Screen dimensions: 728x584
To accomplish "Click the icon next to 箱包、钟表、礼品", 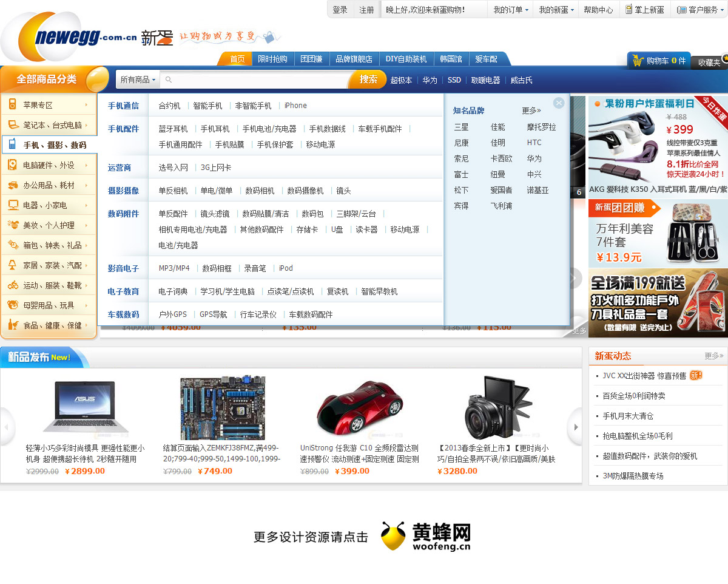I will pyautogui.click(x=12, y=245).
